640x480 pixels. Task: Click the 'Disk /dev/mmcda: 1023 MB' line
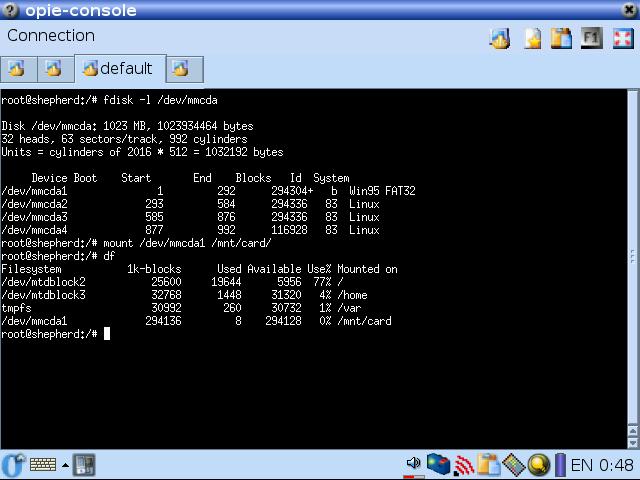[x=127, y=126]
